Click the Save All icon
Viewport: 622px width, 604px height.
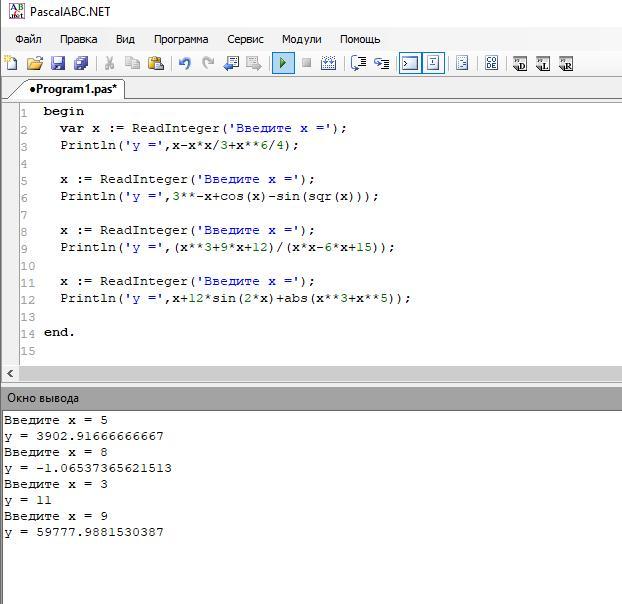[81, 63]
